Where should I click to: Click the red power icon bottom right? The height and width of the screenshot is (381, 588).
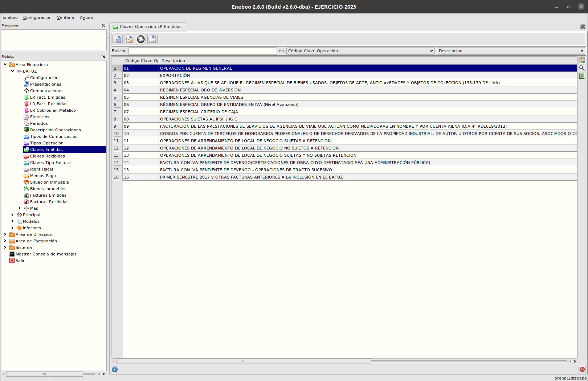pyautogui.click(x=582, y=369)
